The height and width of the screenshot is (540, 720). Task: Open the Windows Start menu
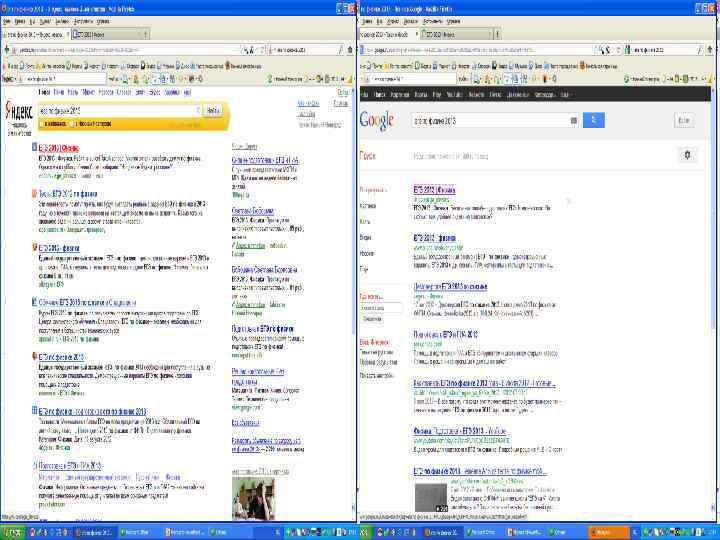click(12, 532)
